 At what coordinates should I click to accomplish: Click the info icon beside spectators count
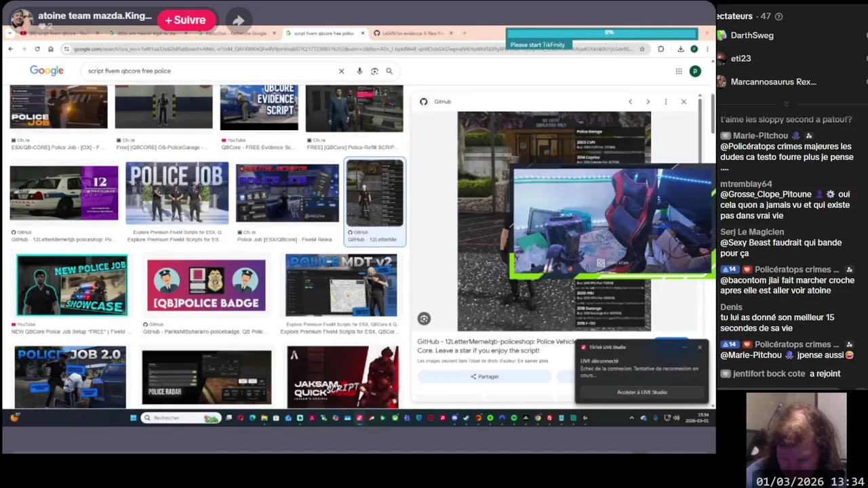point(778,16)
